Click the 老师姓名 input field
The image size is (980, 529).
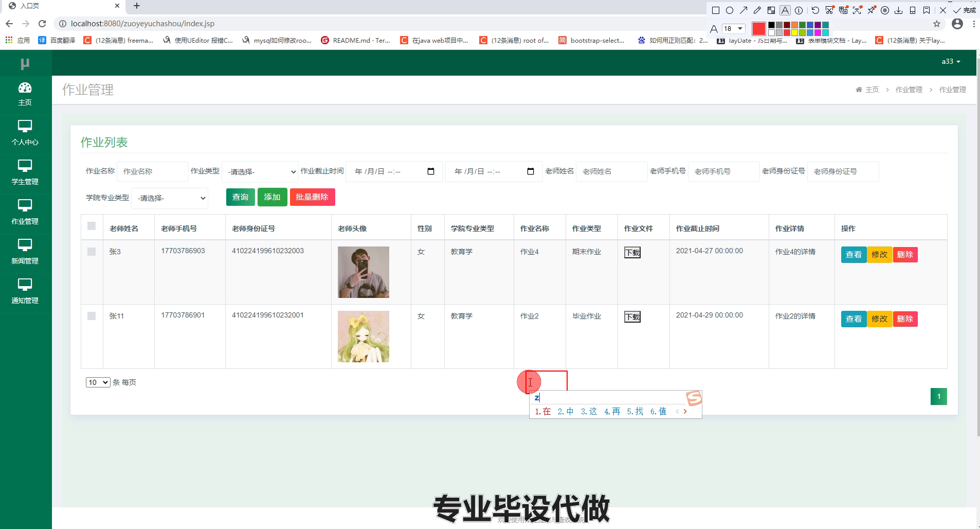click(x=612, y=171)
